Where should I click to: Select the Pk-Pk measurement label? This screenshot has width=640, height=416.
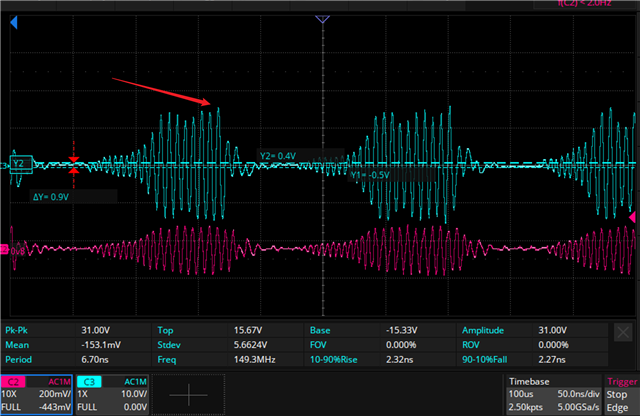click(x=16, y=330)
